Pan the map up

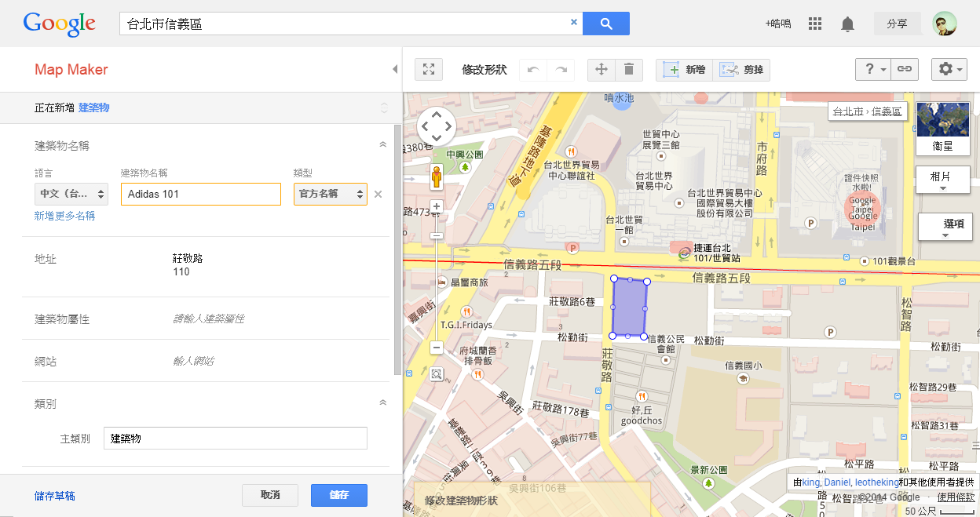(437, 114)
